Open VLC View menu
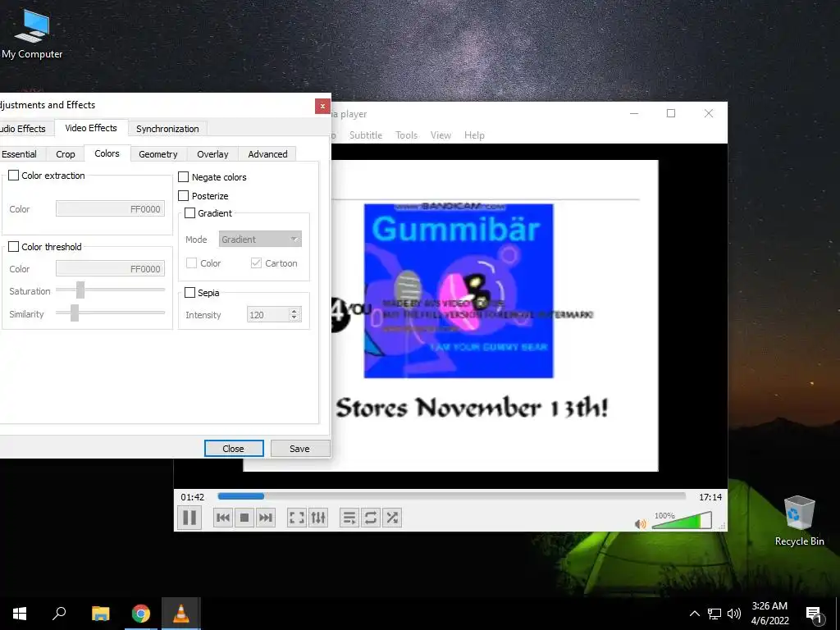 [x=441, y=135]
